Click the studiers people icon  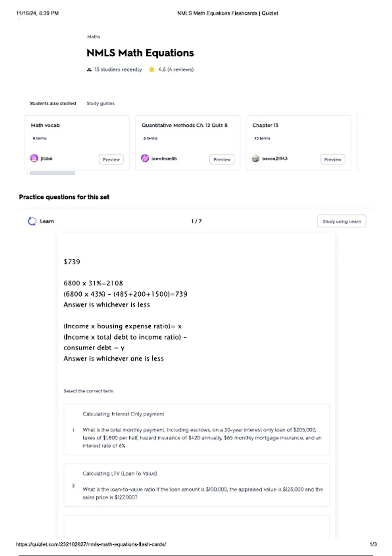[89, 70]
